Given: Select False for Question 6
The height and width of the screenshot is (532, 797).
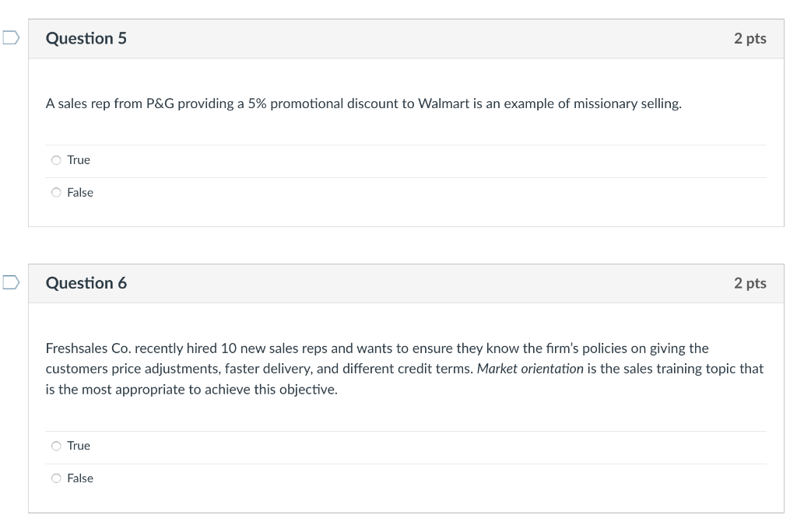Looking at the screenshot, I should coord(56,478).
